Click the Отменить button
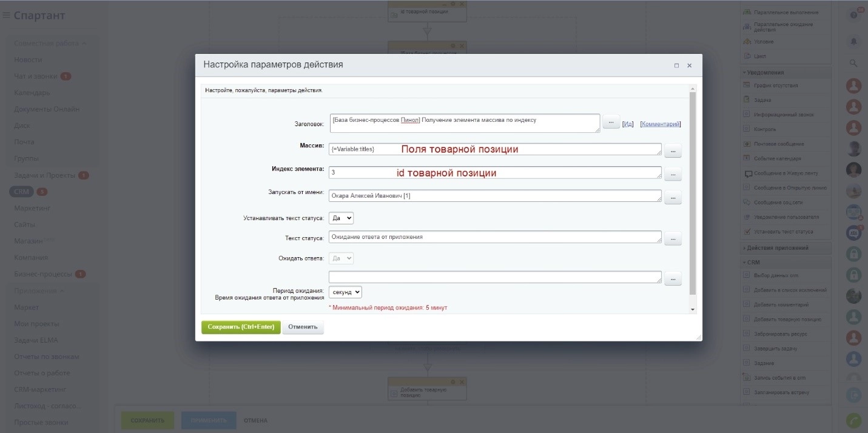The height and width of the screenshot is (433, 868). pyautogui.click(x=303, y=327)
